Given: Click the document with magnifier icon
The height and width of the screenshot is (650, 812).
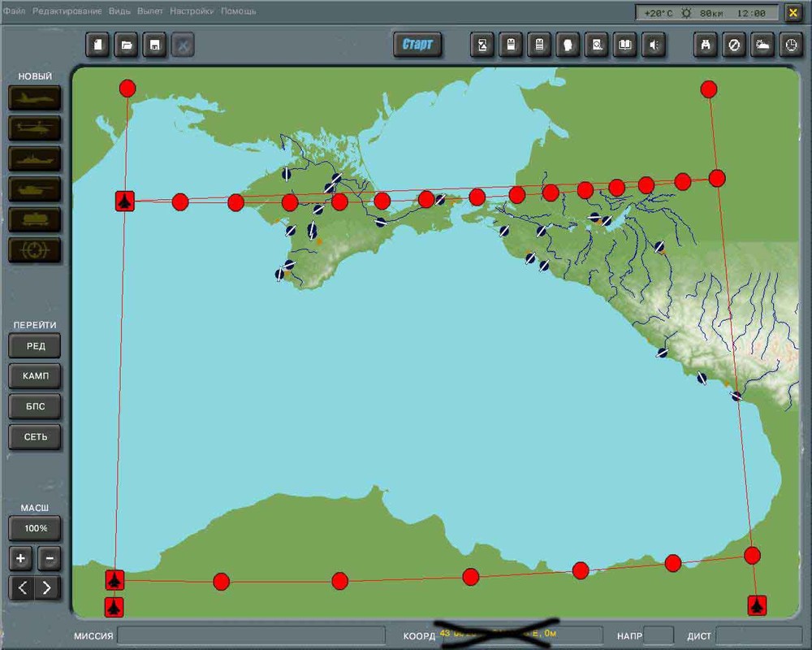Looking at the screenshot, I should 597,45.
